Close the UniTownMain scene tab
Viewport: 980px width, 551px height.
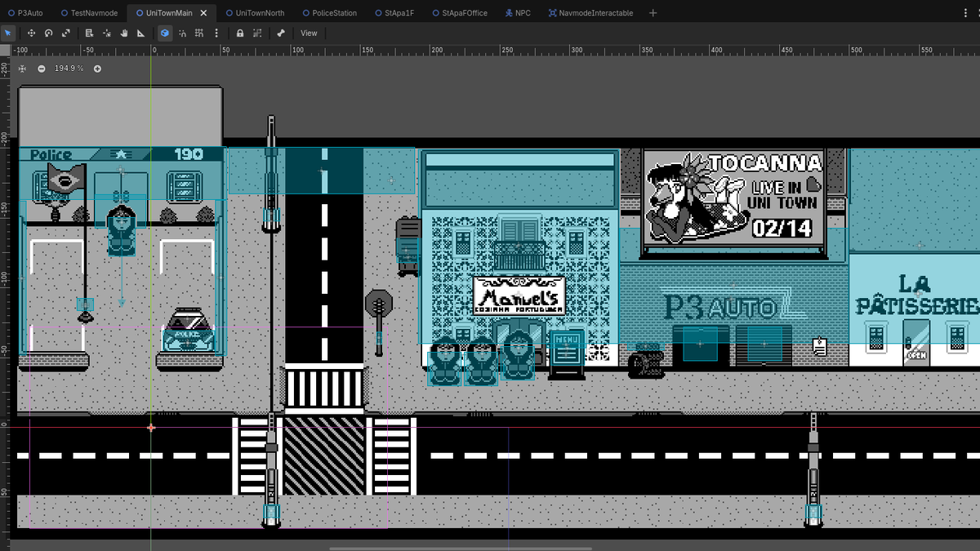click(x=203, y=13)
